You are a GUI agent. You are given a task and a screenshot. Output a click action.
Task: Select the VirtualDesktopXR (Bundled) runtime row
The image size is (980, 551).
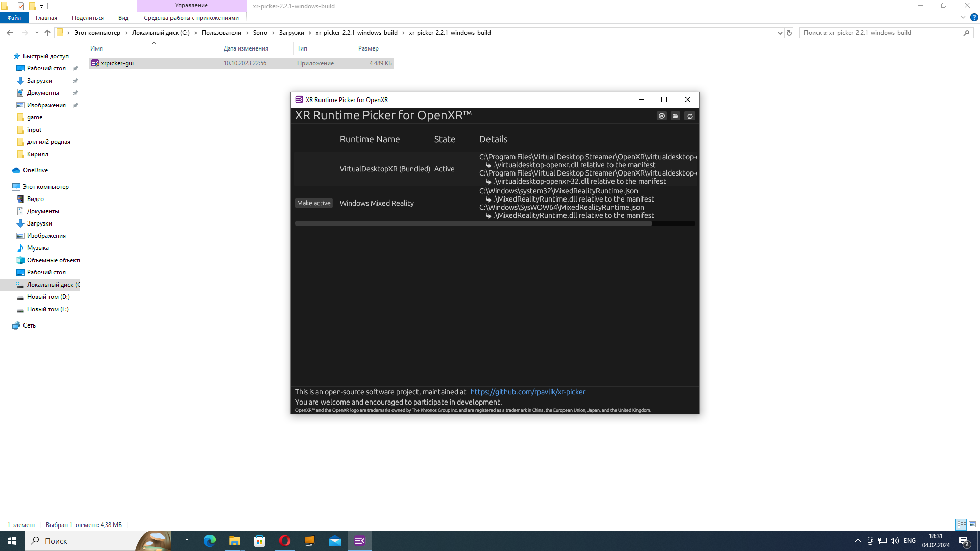tap(495, 169)
